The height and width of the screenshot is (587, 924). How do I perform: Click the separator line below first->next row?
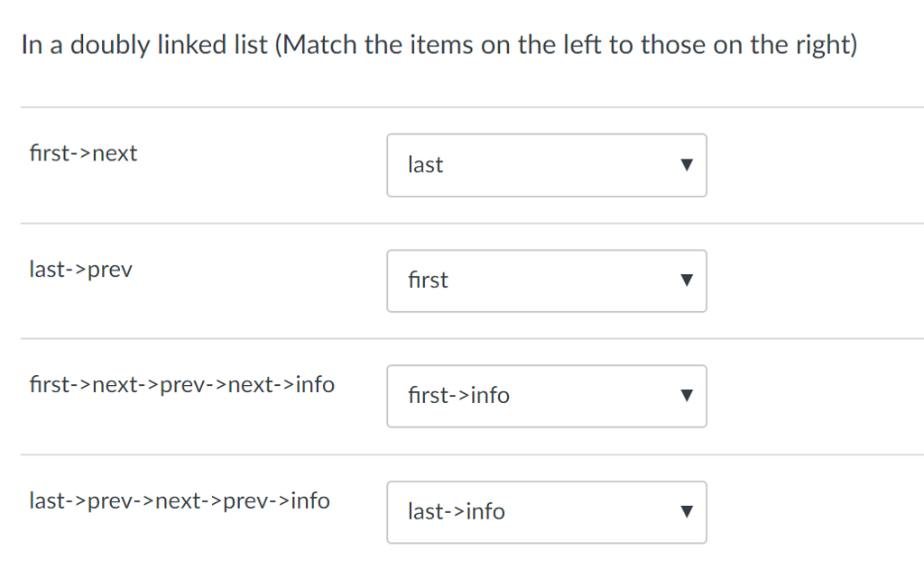click(x=471, y=224)
